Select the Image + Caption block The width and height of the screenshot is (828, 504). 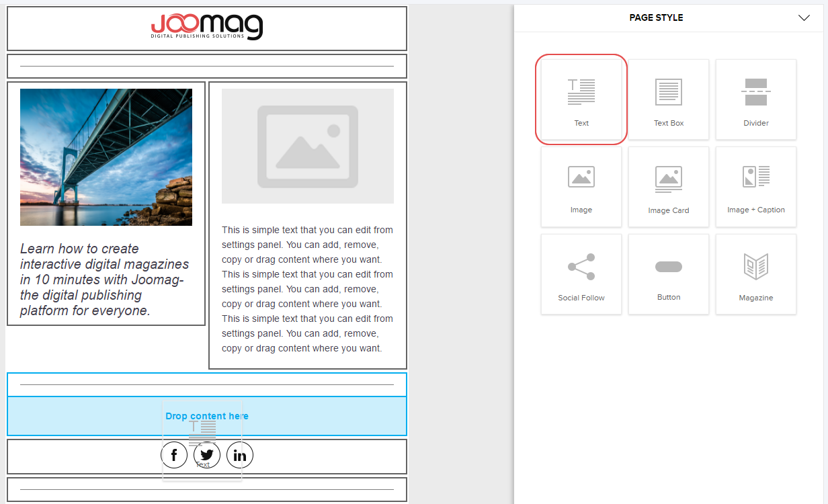point(756,187)
